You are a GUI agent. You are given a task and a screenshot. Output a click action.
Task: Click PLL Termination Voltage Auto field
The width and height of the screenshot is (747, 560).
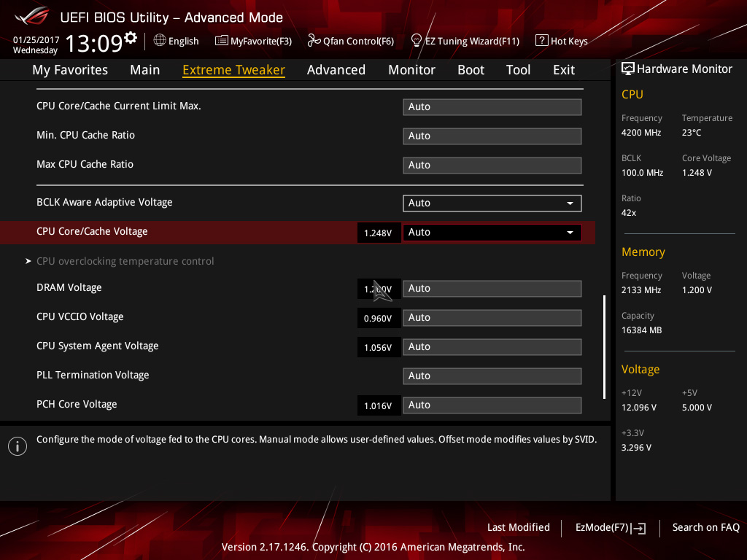[x=492, y=376]
